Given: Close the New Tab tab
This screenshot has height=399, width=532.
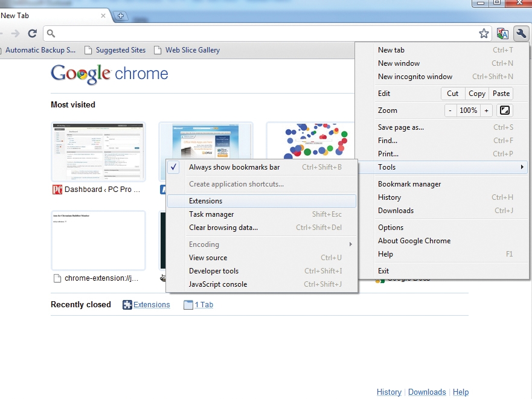Looking at the screenshot, I should tap(103, 16).
